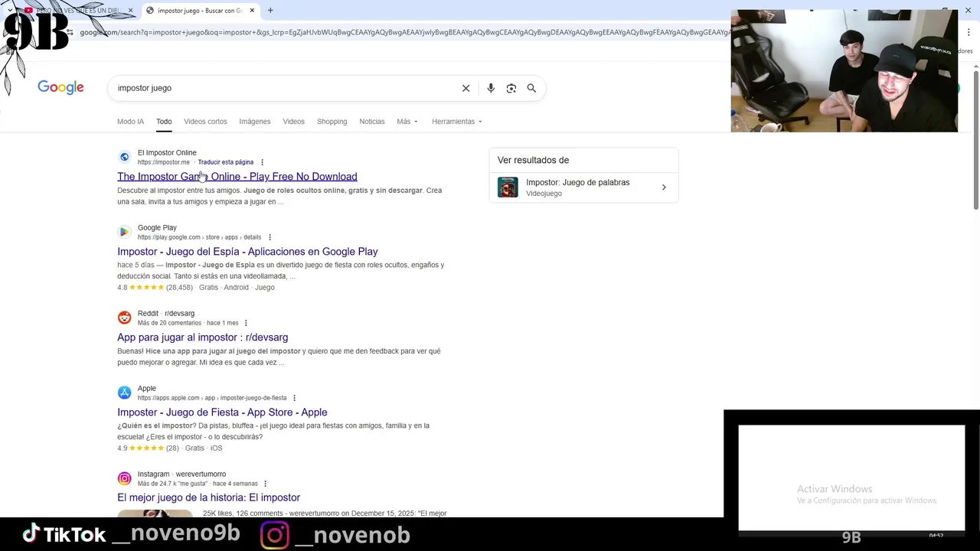Click the Instagram result video thumbnail
This screenshot has height=551, width=980.
(155, 513)
